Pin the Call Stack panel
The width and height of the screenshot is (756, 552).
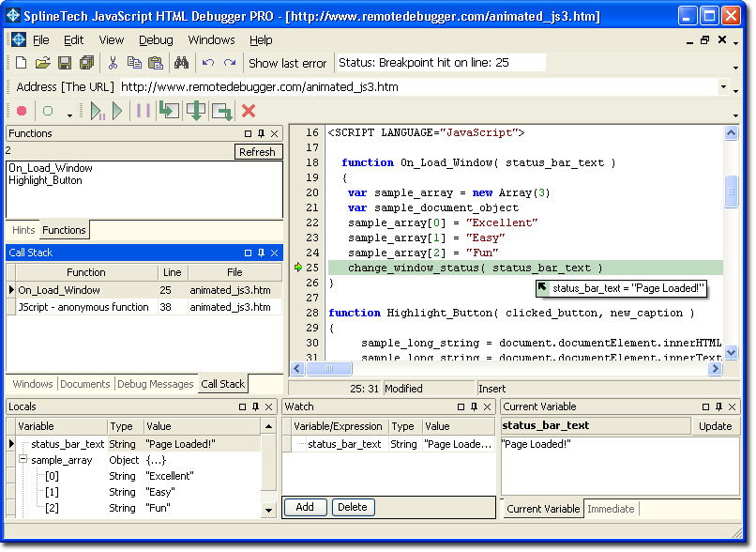[262, 253]
